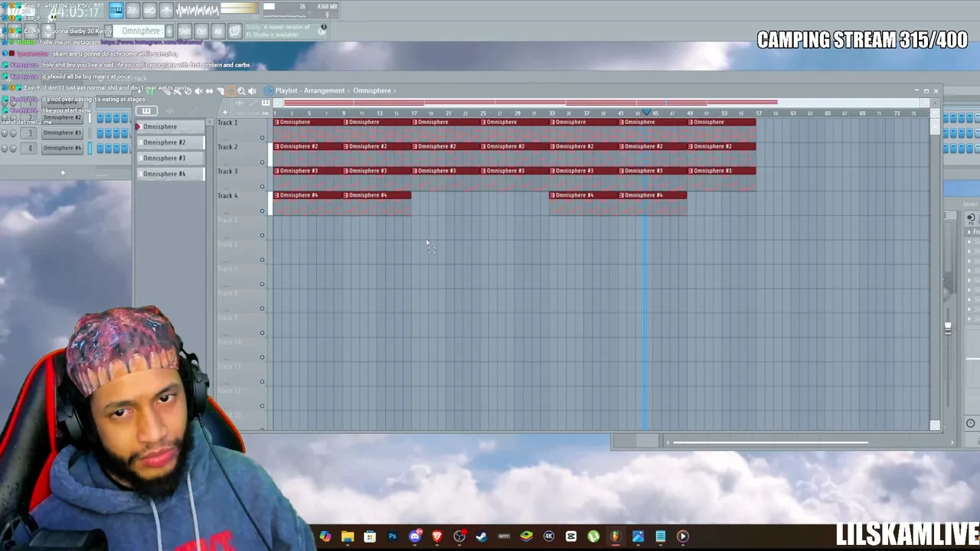Open the Omnisphere #4 channel in channel rack
The height and width of the screenshot is (551, 980).
click(63, 148)
